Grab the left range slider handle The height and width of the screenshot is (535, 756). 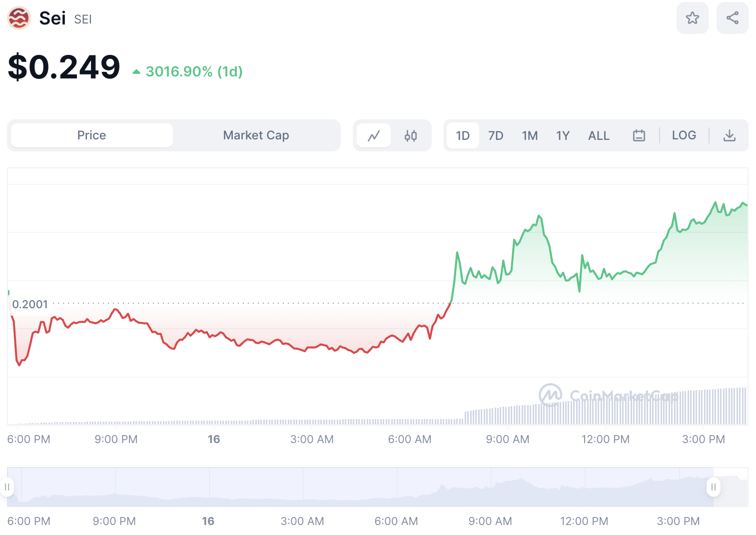[x=7, y=487]
